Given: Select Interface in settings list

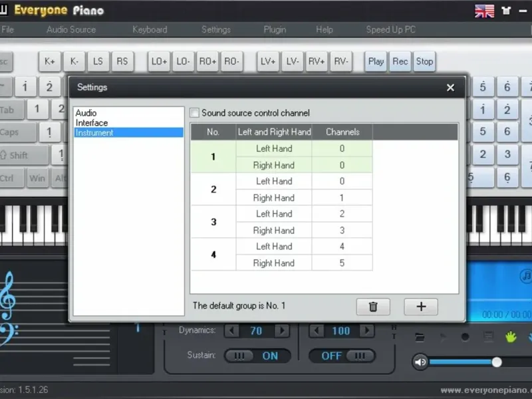Looking at the screenshot, I should click(128, 123).
